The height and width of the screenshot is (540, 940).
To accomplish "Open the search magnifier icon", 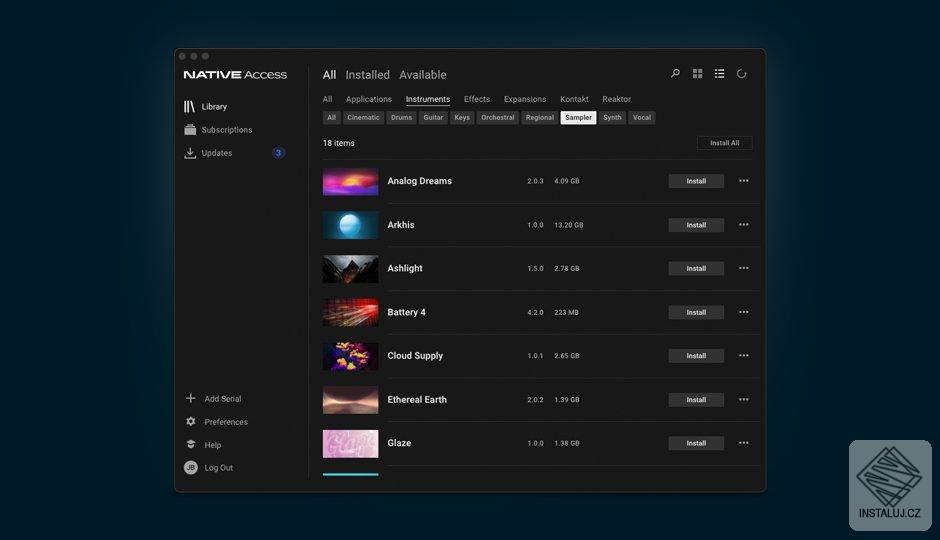I will [675, 74].
